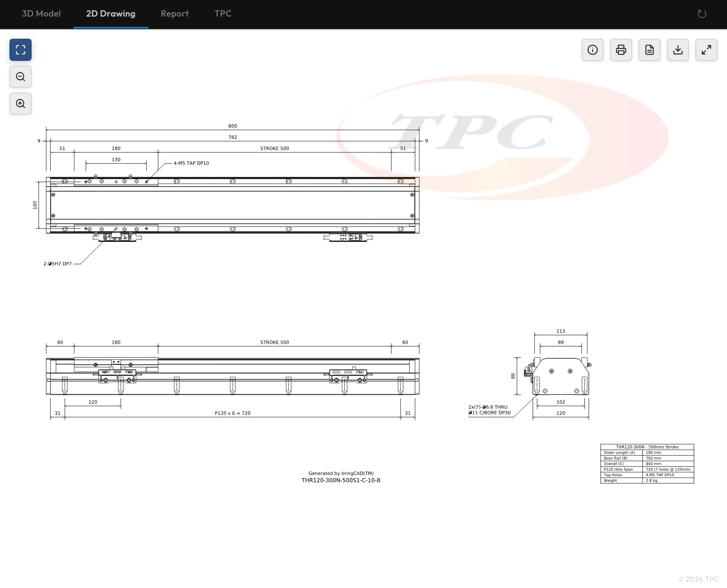The height and width of the screenshot is (588, 727).
Task: Click the Weight 2.8 kg value
Action: pyautogui.click(x=652, y=481)
